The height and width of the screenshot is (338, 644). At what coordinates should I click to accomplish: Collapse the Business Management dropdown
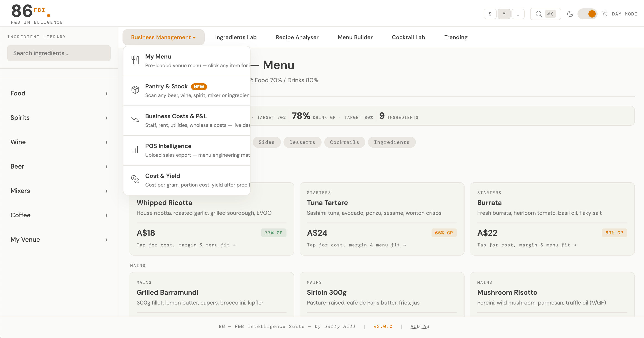[x=164, y=37]
